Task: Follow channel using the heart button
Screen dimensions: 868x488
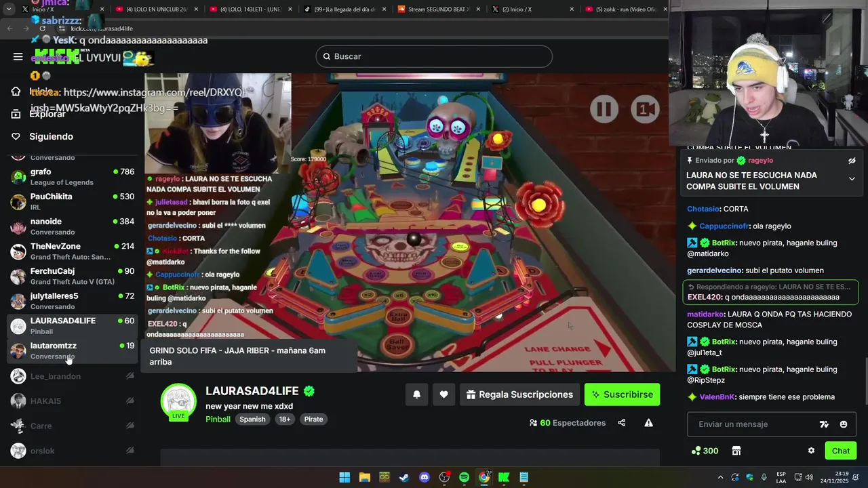Action: [443, 394]
